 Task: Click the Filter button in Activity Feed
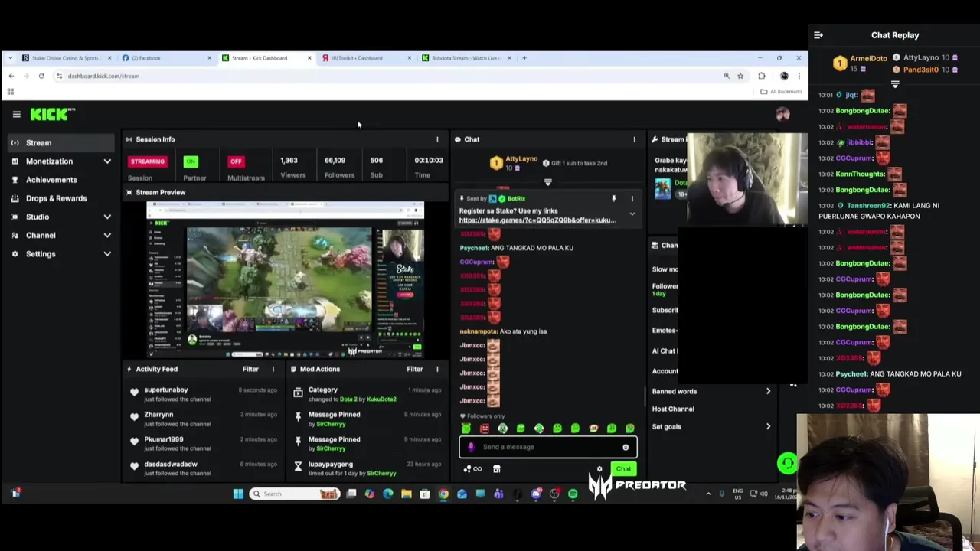click(x=250, y=369)
